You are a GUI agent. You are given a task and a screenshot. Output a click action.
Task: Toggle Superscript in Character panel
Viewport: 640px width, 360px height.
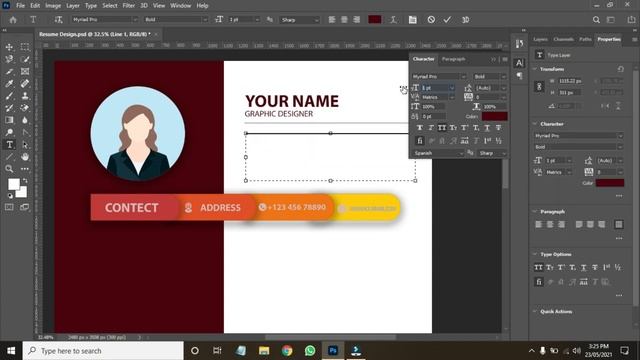coord(464,128)
